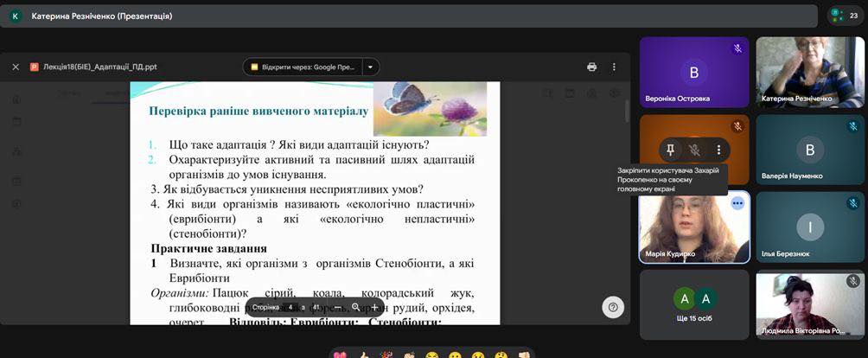
Task: Click the preview vertical scrollbar thumb
Action: pos(627,111)
